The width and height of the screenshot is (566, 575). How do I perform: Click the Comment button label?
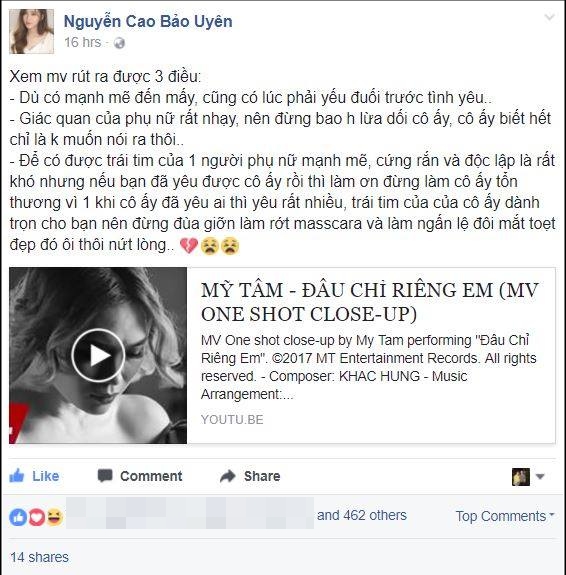151,476
